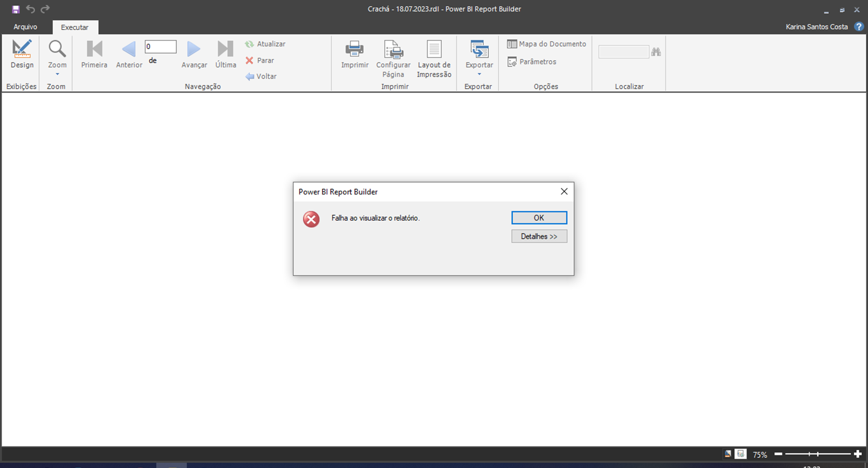Restore down the Report Builder window

click(x=842, y=10)
